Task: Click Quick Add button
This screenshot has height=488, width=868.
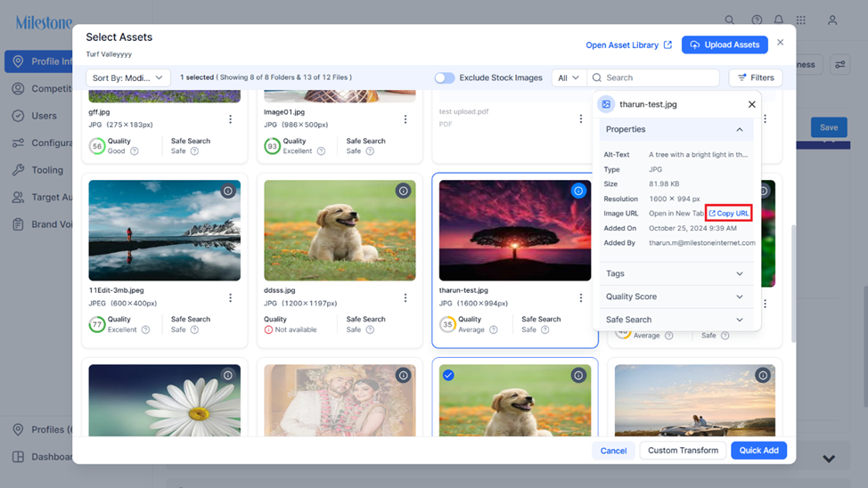Action: (x=759, y=451)
